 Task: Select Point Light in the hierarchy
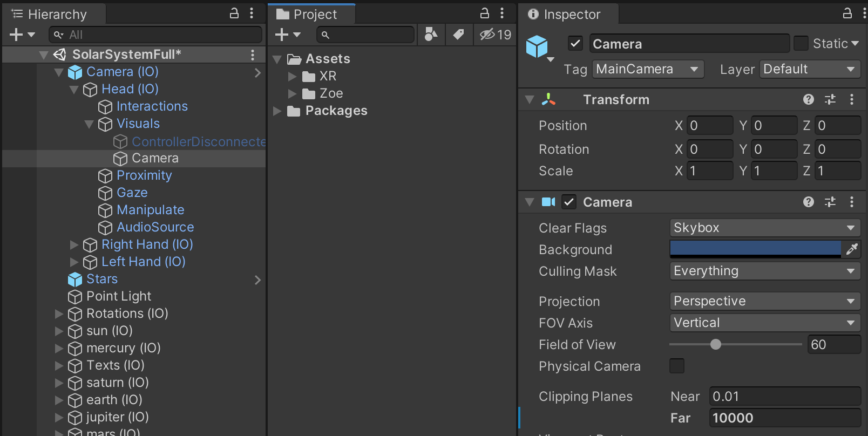coord(119,296)
